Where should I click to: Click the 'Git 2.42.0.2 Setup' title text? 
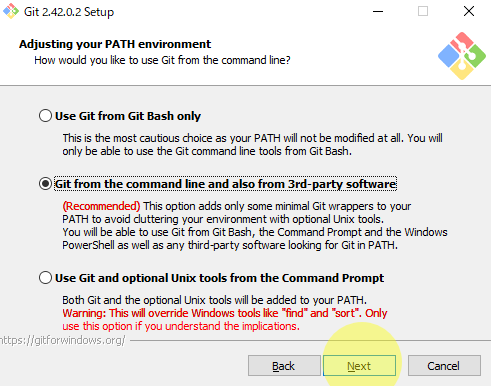(69, 12)
